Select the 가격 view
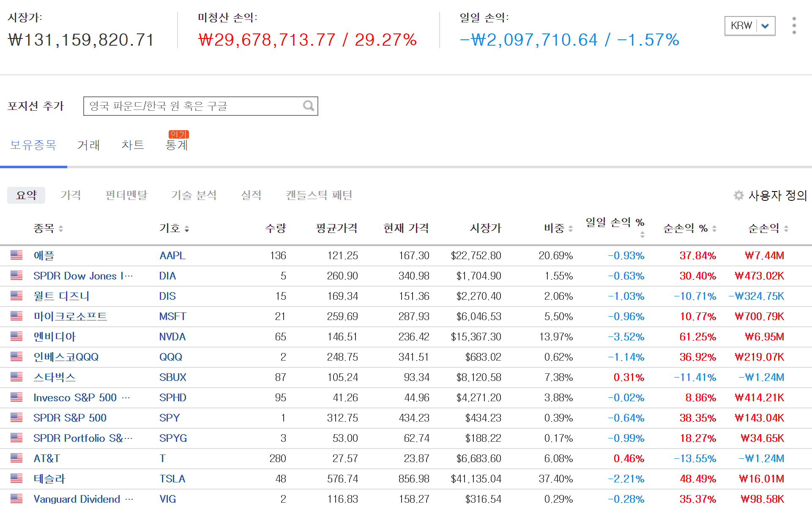812x509 pixels. coord(71,195)
